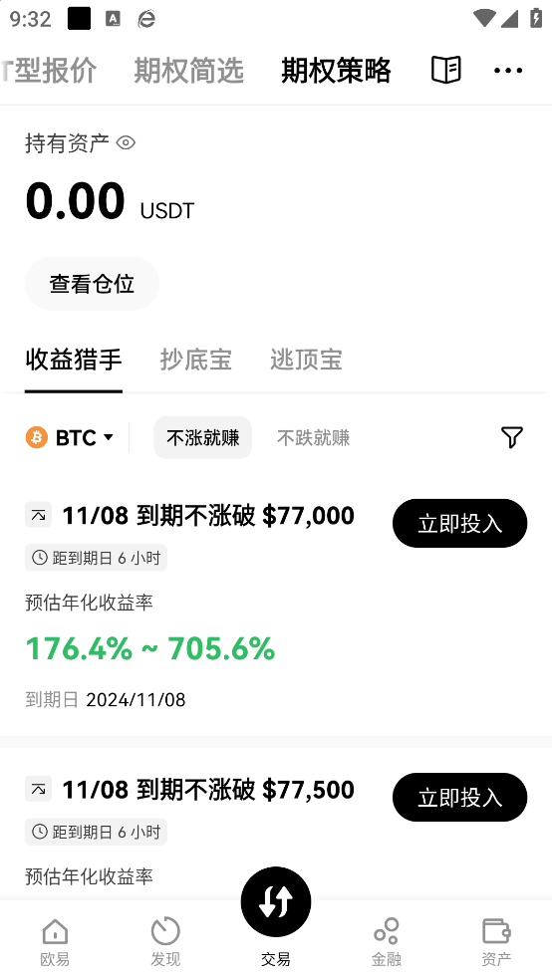Open the T型报价 tab

click(49, 70)
